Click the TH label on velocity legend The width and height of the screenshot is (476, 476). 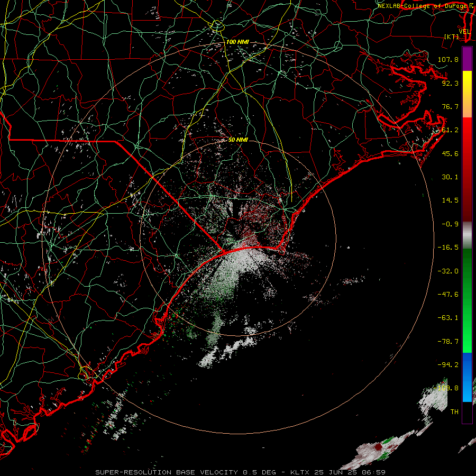tap(454, 412)
